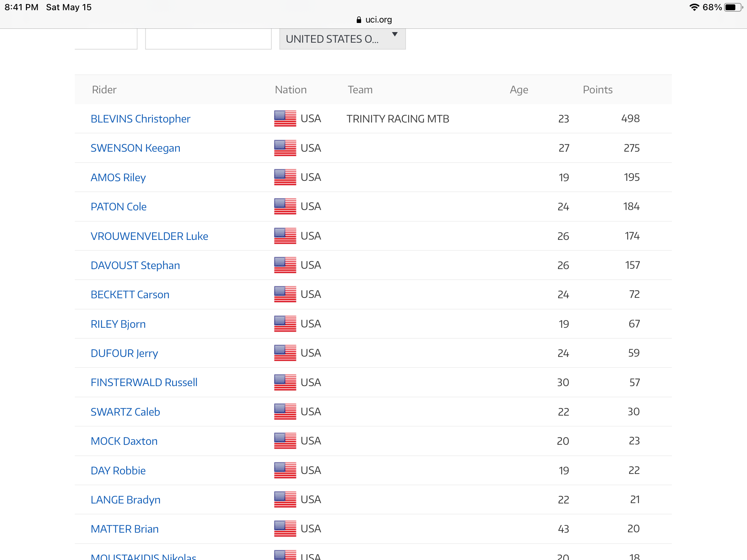Click the Points column header
Viewport: 747px width, 560px height.
point(597,90)
